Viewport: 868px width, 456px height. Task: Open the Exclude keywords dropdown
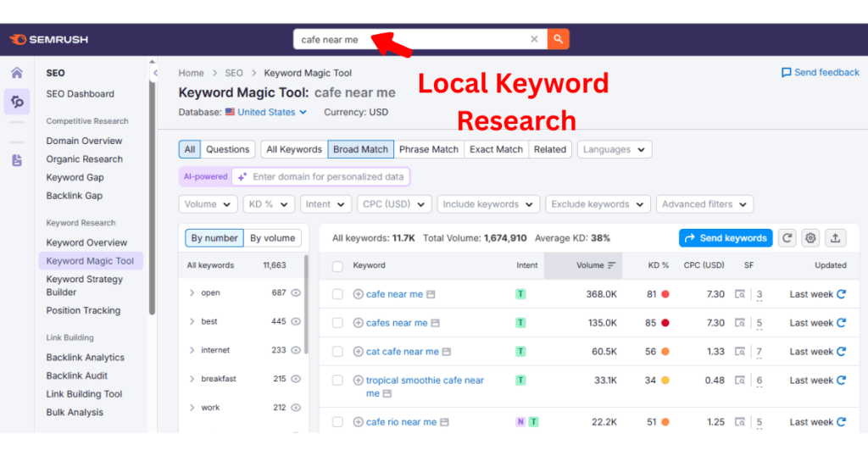click(598, 204)
